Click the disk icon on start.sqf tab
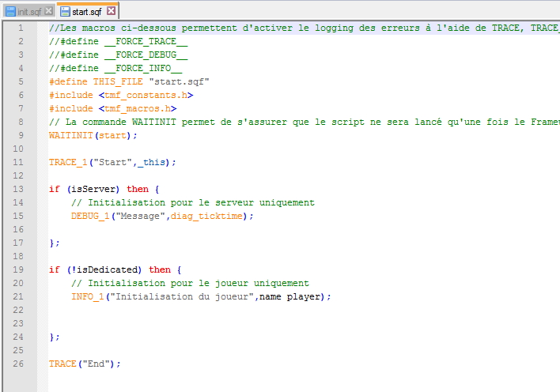Image resolution: width=560 pixels, height=392 pixels. [x=65, y=11]
